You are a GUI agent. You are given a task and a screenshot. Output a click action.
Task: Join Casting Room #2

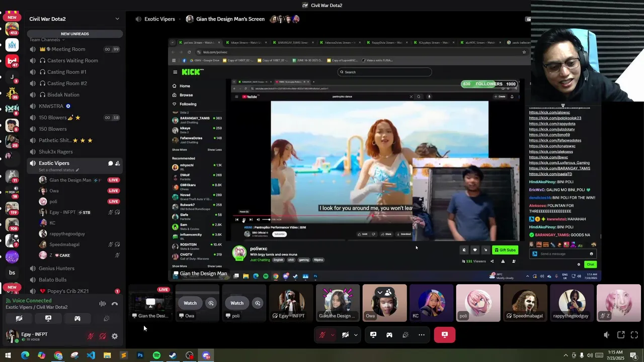pyautogui.click(x=74, y=83)
